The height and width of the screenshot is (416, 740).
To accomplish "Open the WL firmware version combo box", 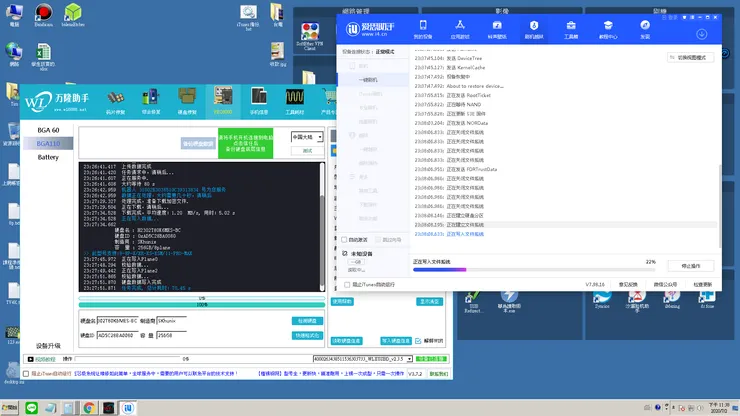I will point(362,359).
